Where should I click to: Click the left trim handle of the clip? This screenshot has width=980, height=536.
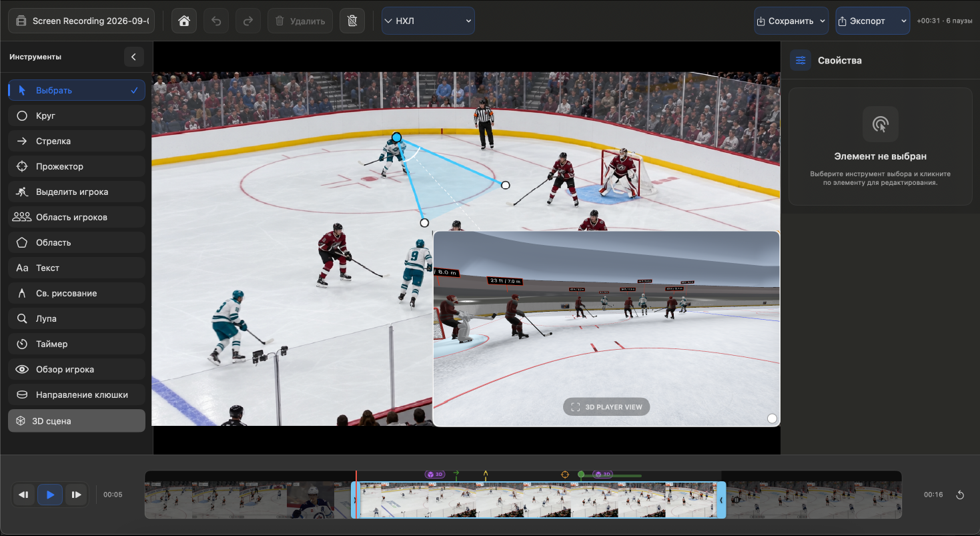(354, 499)
